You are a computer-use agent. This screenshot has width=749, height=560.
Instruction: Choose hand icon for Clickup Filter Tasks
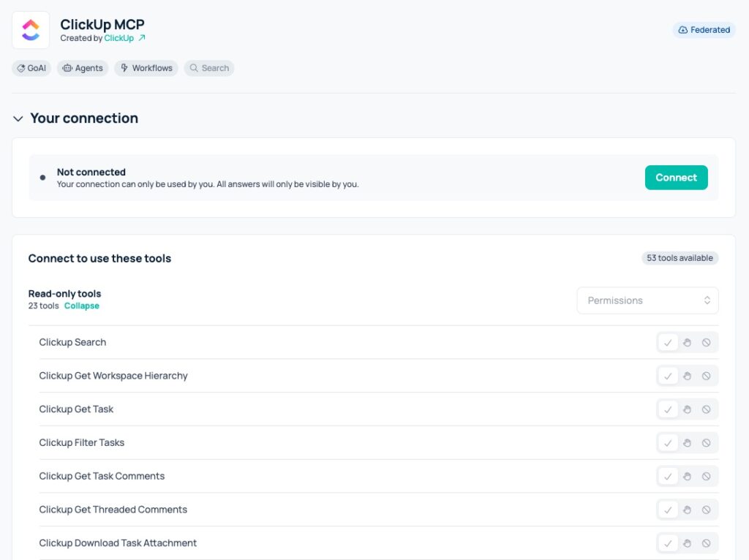click(x=687, y=442)
